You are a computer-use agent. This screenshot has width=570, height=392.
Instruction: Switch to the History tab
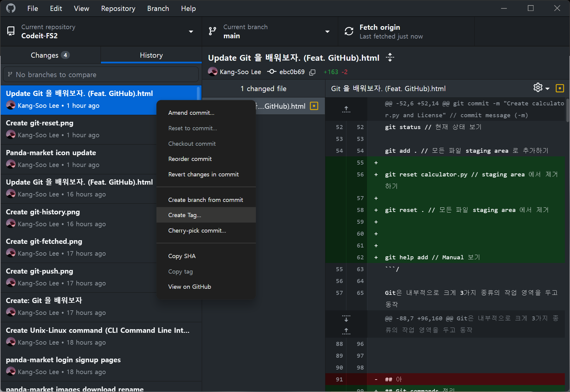coord(151,55)
